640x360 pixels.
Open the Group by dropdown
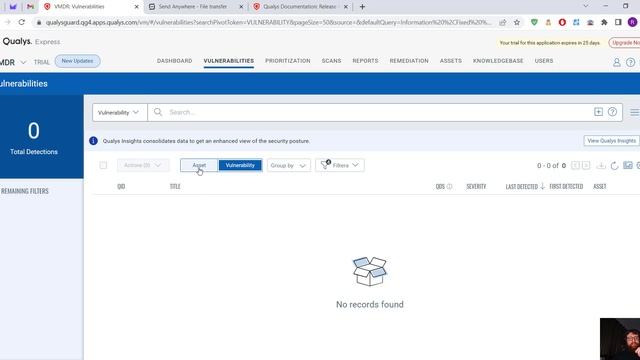click(289, 165)
